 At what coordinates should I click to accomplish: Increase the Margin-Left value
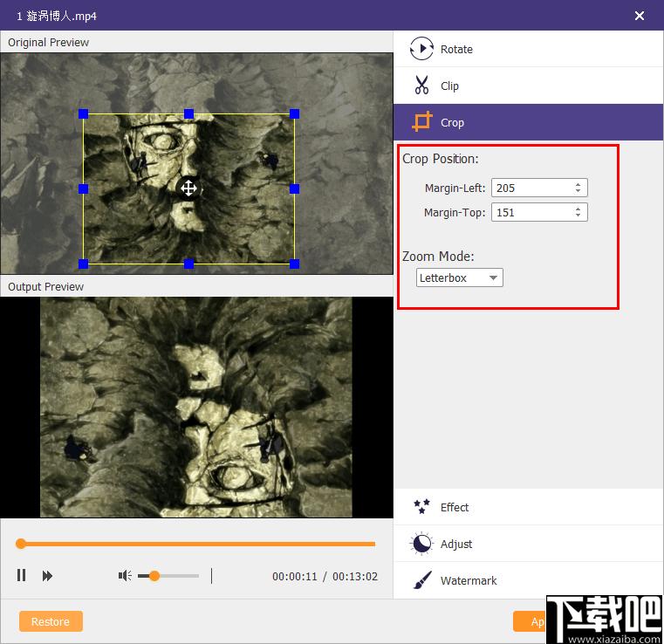pos(578,184)
